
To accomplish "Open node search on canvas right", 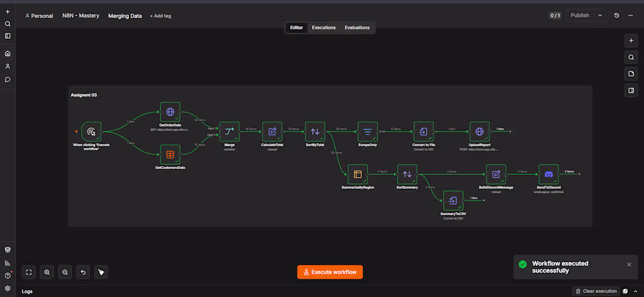I will coord(631,57).
